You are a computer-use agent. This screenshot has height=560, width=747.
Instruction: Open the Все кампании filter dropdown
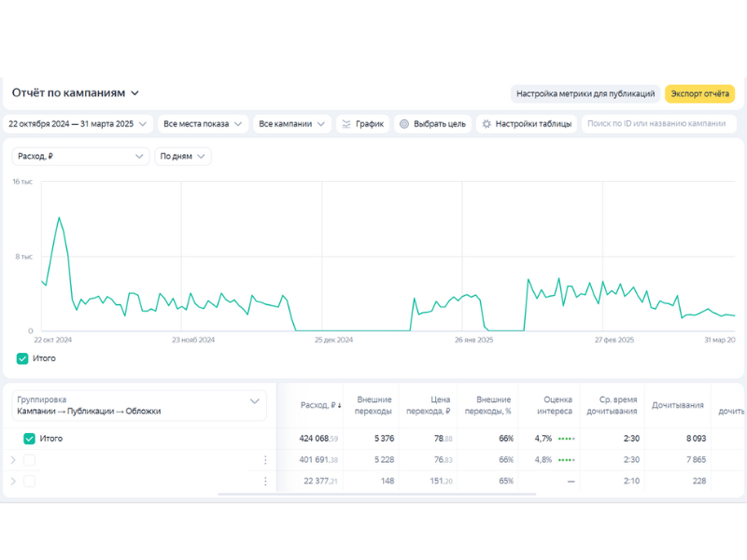(x=291, y=124)
